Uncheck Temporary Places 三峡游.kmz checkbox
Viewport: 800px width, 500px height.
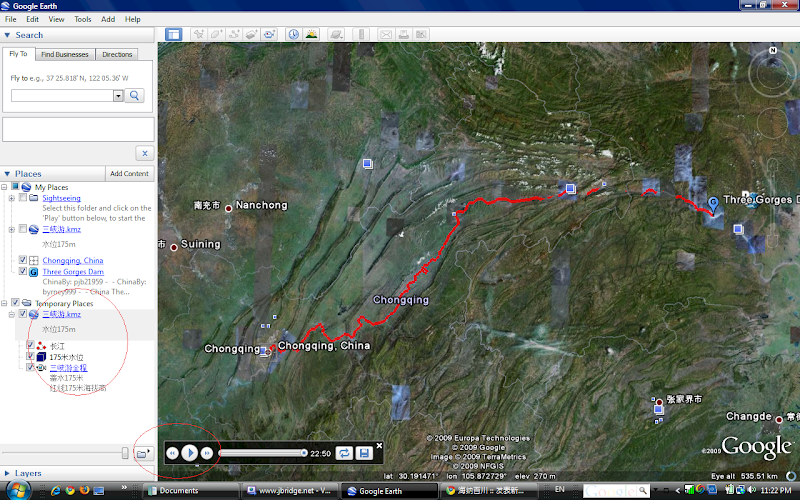point(23,314)
